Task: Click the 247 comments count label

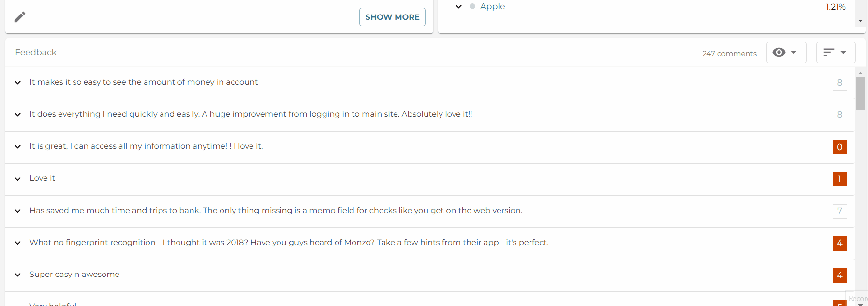Action: point(729,54)
